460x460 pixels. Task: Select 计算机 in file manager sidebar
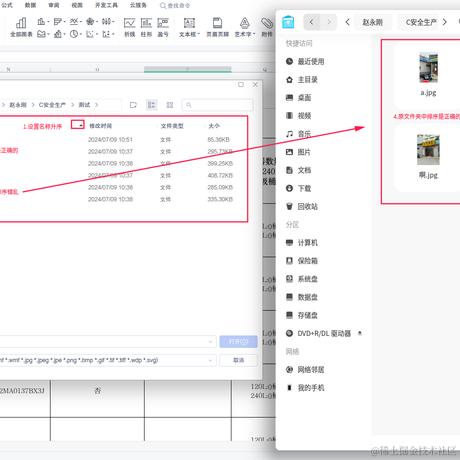click(x=302, y=243)
